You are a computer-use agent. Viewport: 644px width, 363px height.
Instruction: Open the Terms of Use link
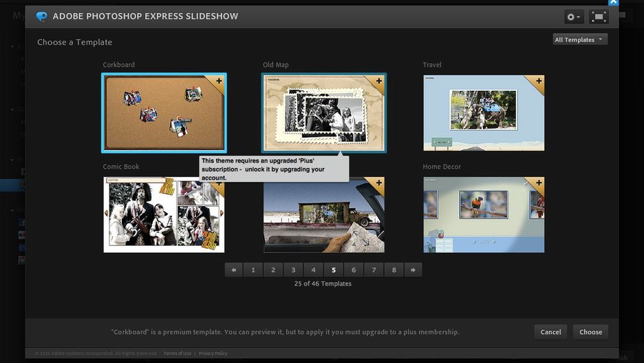pos(178,353)
